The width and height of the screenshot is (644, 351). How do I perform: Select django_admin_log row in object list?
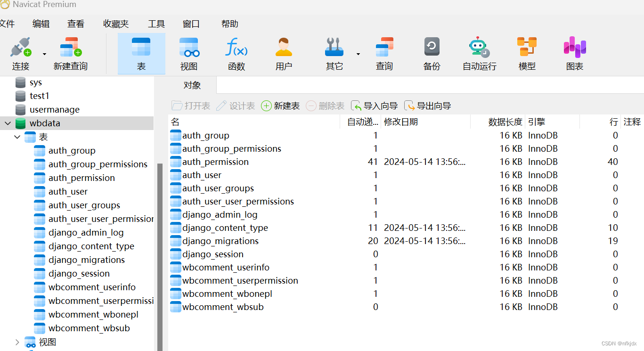click(406, 215)
